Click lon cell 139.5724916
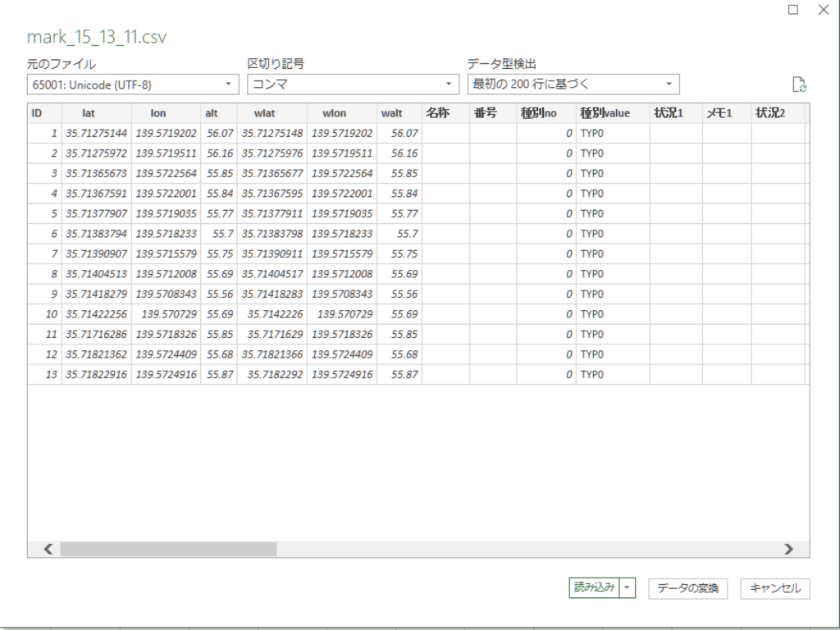This screenshot has height=630, width=840. 166,374
